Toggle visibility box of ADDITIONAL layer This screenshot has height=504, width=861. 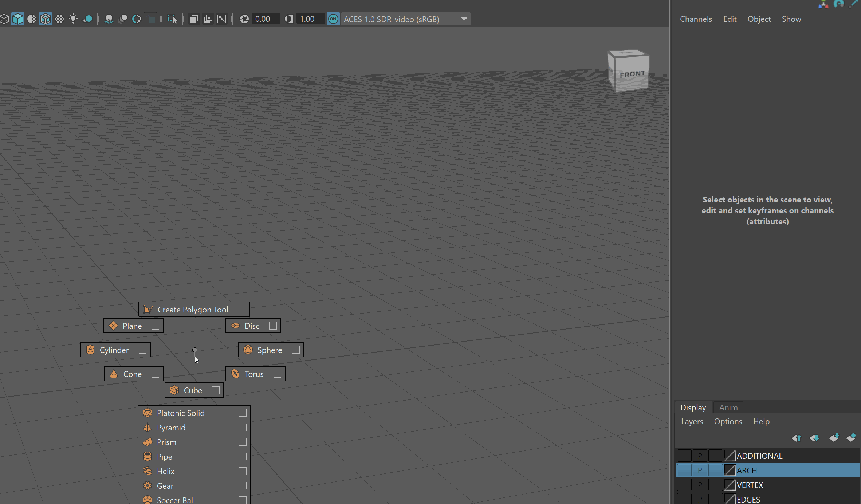click(684, 456)
